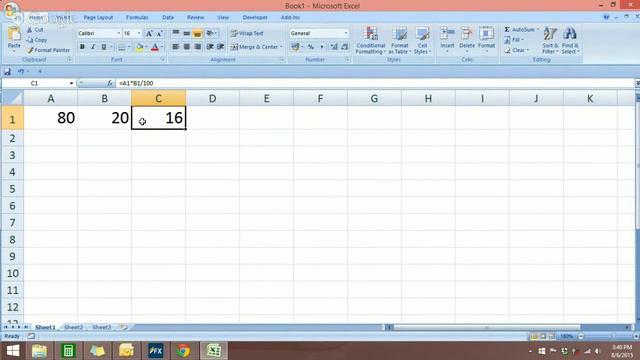Toggle top vertical alignment
Screen dimensions: 640x360
pos(176,33)
